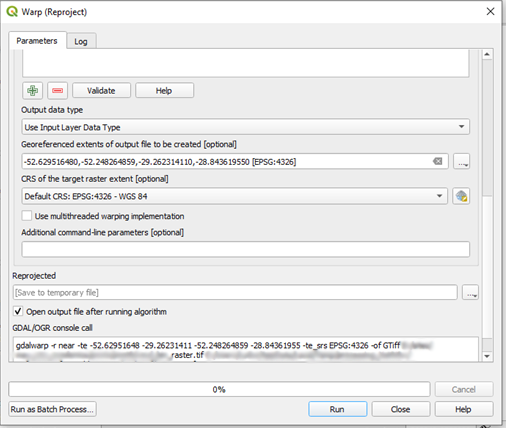The image size is (506, 428).
Task: Enable Use multithreaded warping implementation
Action: (27, 216)
